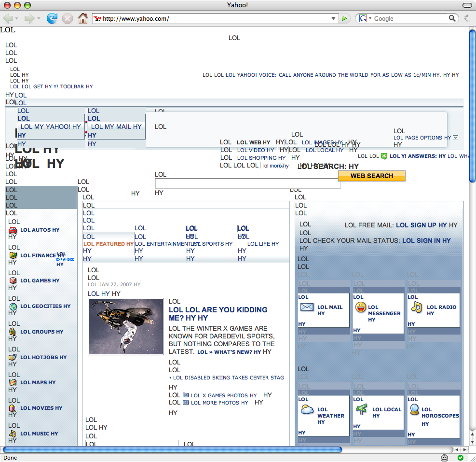476x462 pixels.
Task: Click the horizontal scrollbar thumb
Action: coord(173,449)
